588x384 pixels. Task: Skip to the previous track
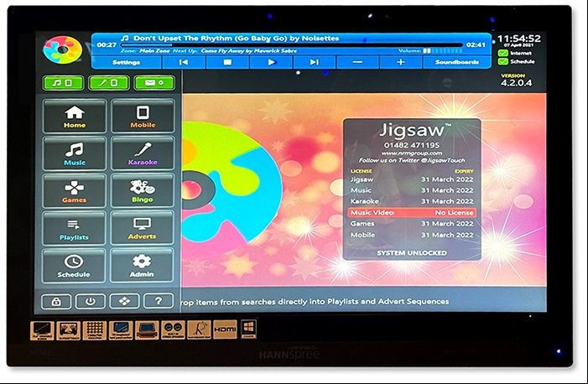pyautogui.click(x=184, y=62)
